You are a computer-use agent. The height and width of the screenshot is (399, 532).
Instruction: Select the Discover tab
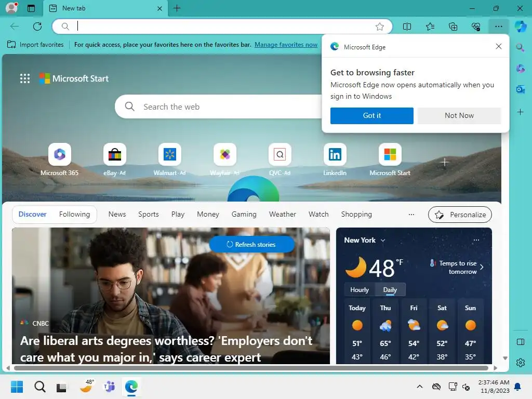[33, 215]
